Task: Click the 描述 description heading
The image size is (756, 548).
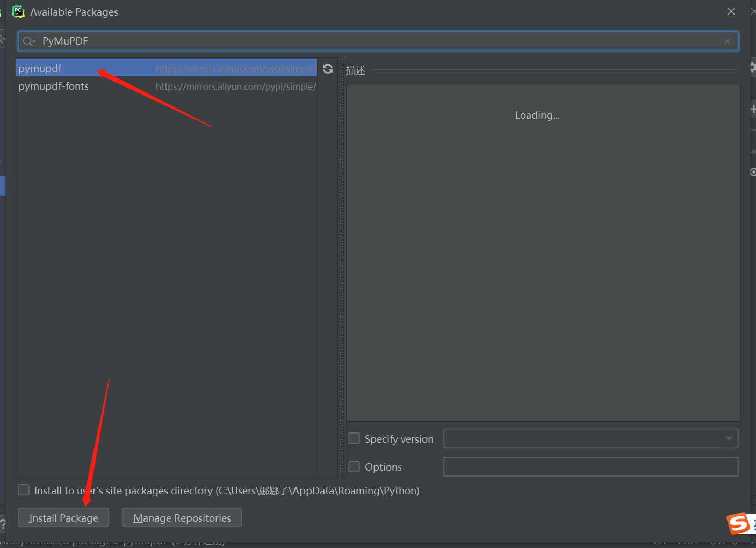Action: tap(356, 70)
